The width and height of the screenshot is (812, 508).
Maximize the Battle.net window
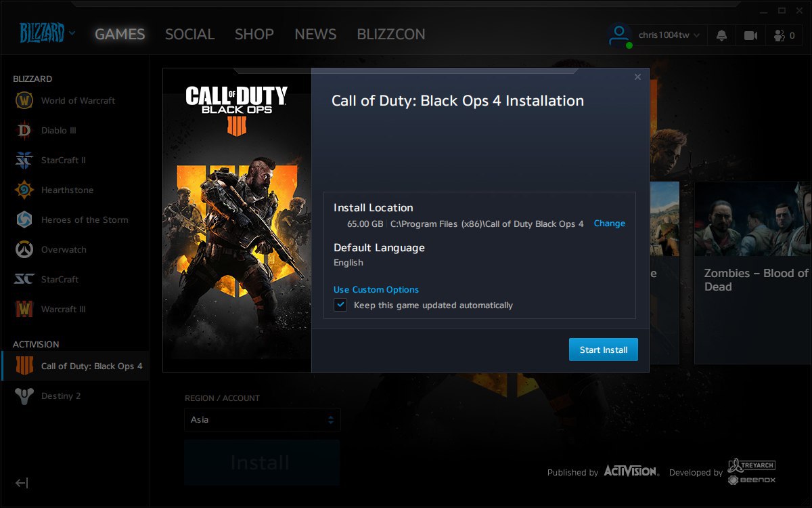[782, 10]
